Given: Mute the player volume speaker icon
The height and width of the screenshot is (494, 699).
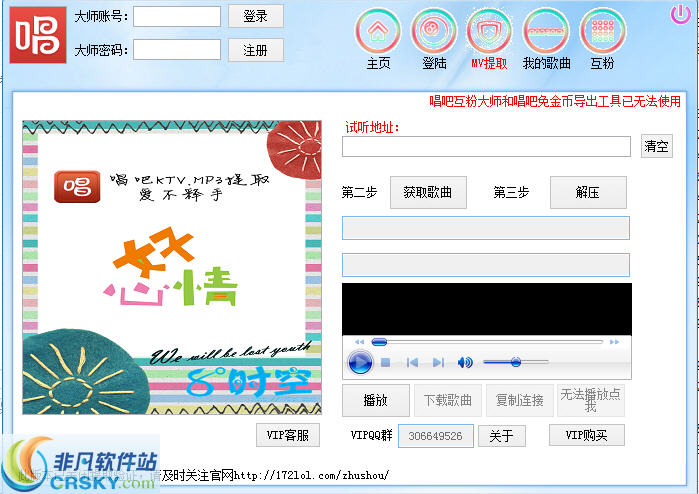Looking at the screenshot, I should [465, 362].
